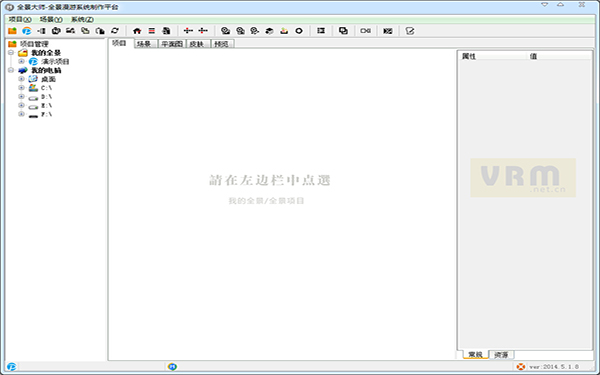
Task: Select the 资源 tab in properties panel
Action: coord(501,355)
